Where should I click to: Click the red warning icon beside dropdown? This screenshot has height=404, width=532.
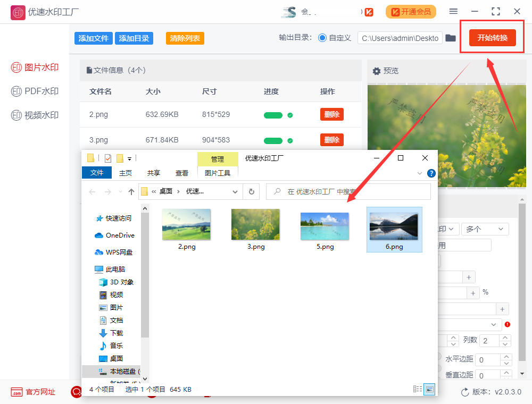tap(507, 324)
